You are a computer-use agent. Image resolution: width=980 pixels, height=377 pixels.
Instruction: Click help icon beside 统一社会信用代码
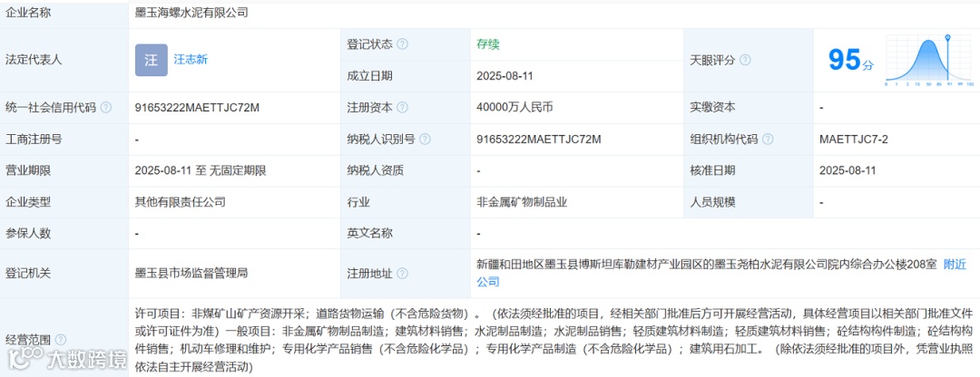click(106, 107)
